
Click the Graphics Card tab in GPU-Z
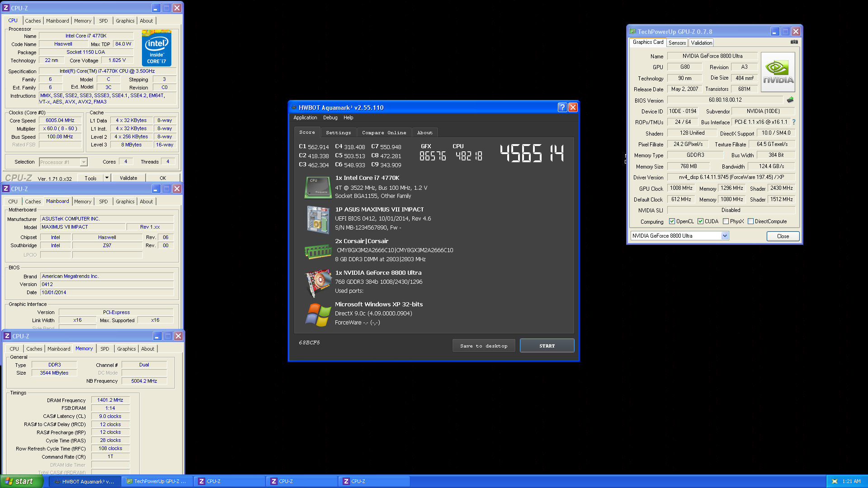(x=648, y=42)
